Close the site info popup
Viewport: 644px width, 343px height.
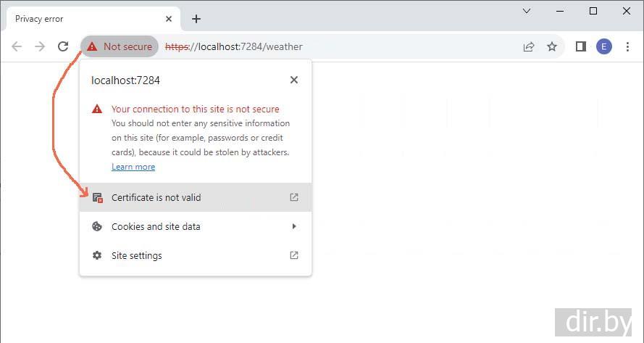[293, 80]
